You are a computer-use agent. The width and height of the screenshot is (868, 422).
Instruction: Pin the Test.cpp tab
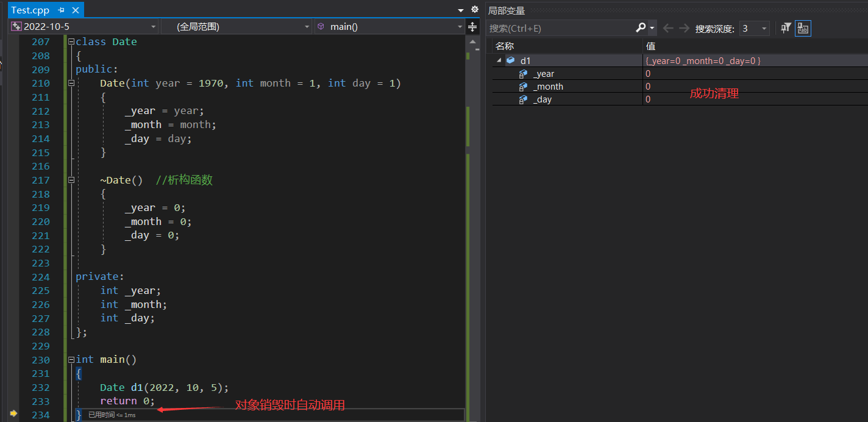62,10
